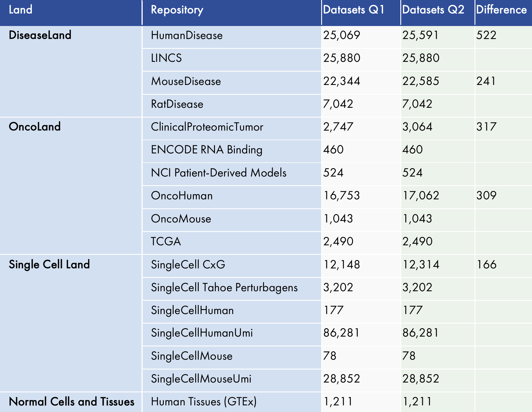Select the OncoHuman difference value "309"
532x412 pixels.
point(486,196)
